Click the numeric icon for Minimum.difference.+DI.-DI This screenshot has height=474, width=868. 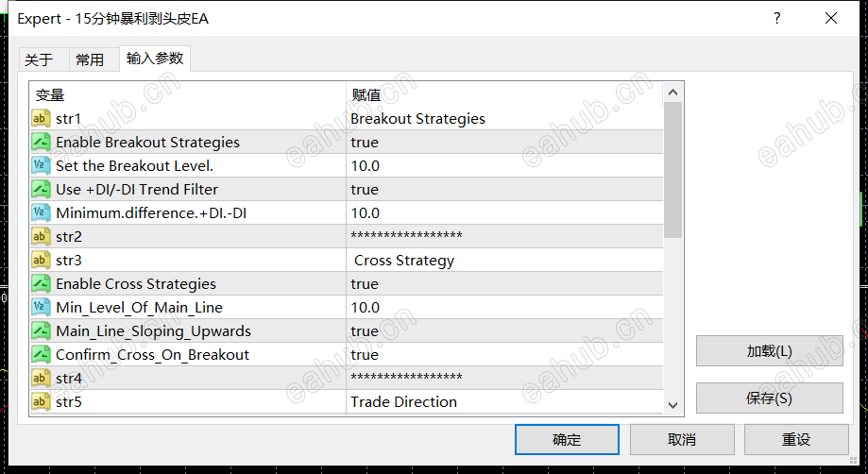[41, 213]
